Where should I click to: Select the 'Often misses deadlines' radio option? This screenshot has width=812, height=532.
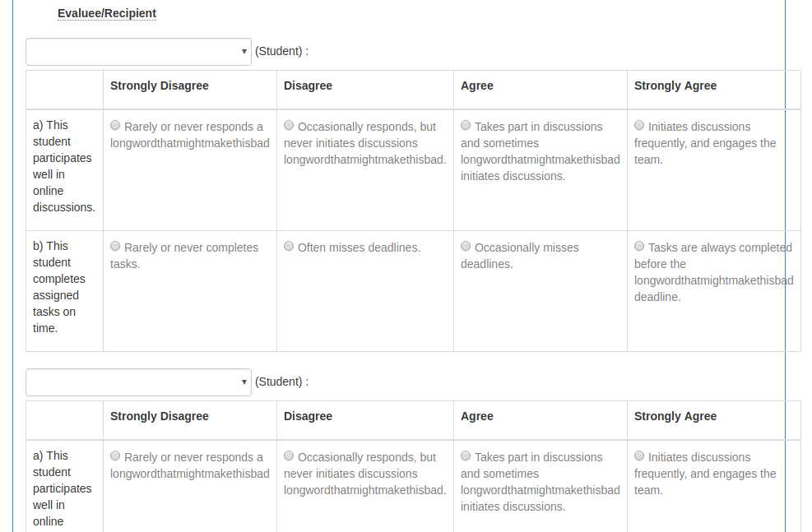click(289, 247)
